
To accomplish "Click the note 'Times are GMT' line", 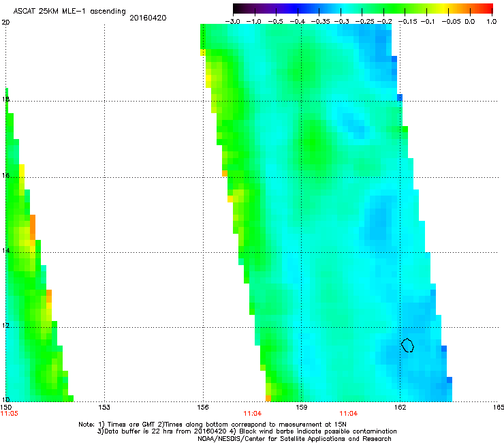I will click(x=212, y=425).
